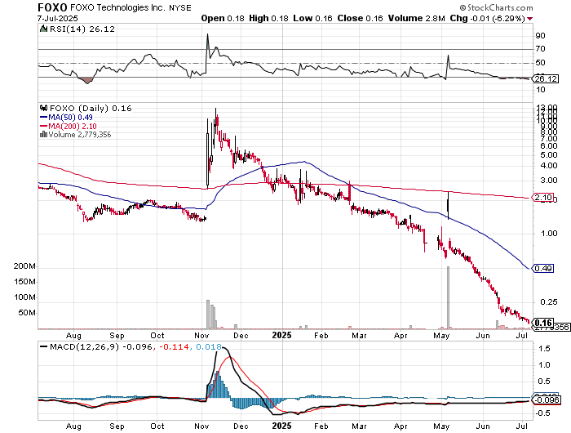Click the 100M volume axis label
Viewport: 571px width, 433px height.
(x=24, y=297)
